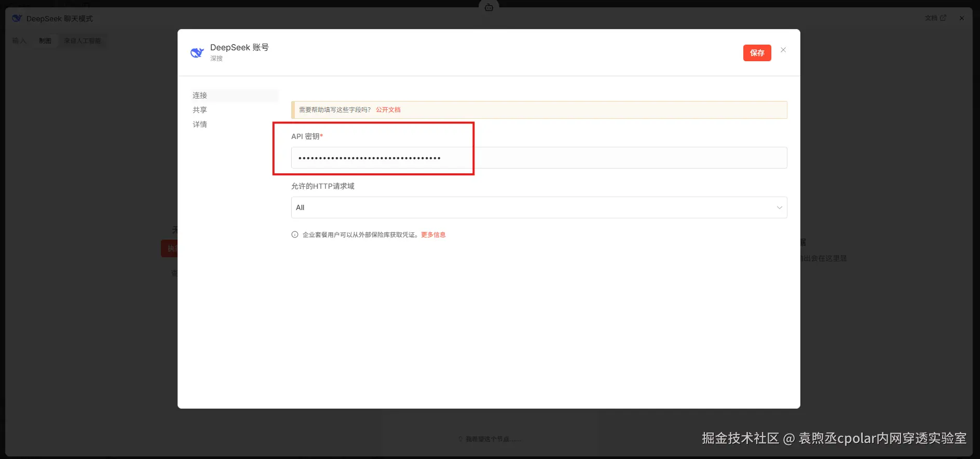Select the 连接 tab in sidebar
The width and height of the screenshot is (980, 459).
(235, 95)
